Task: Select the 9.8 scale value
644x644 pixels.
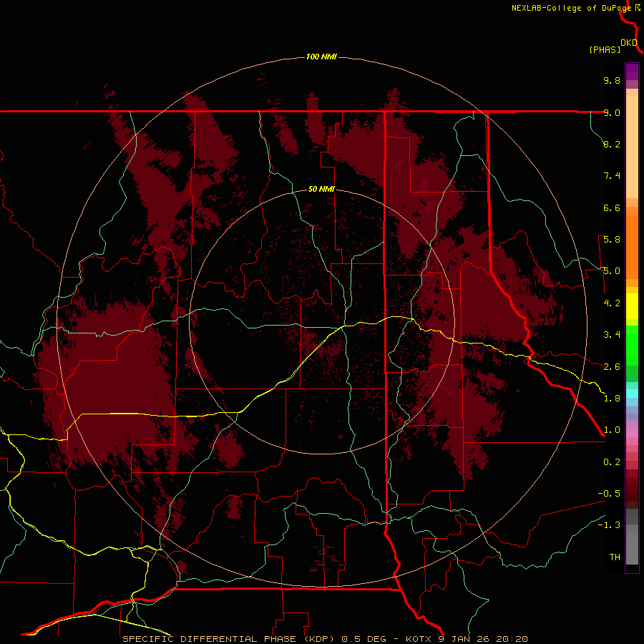Action: coord(612,80)
